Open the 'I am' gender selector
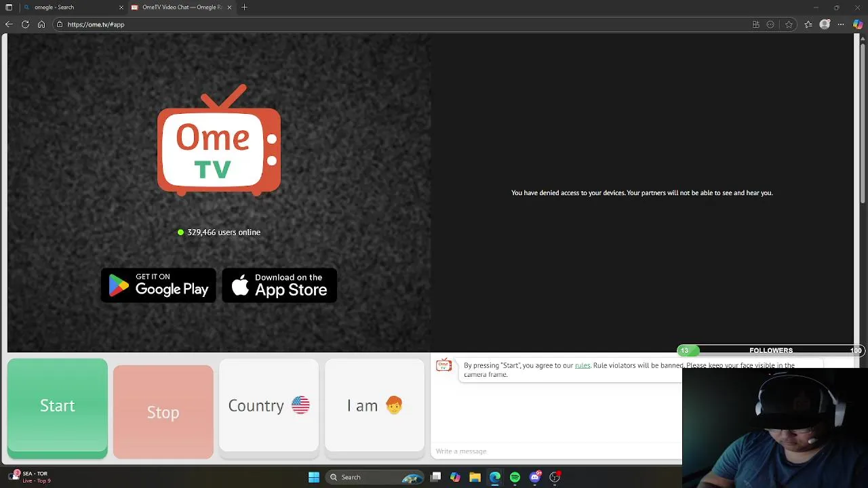Image resolution: width=868 pixels, height=488 pixels. [x=374, y=406]
